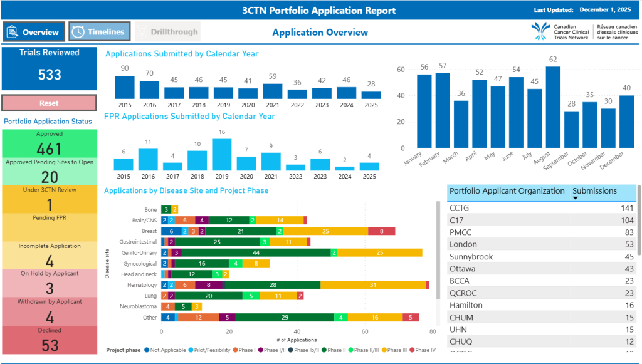Click the Phase III legend marker

[384, 350]
